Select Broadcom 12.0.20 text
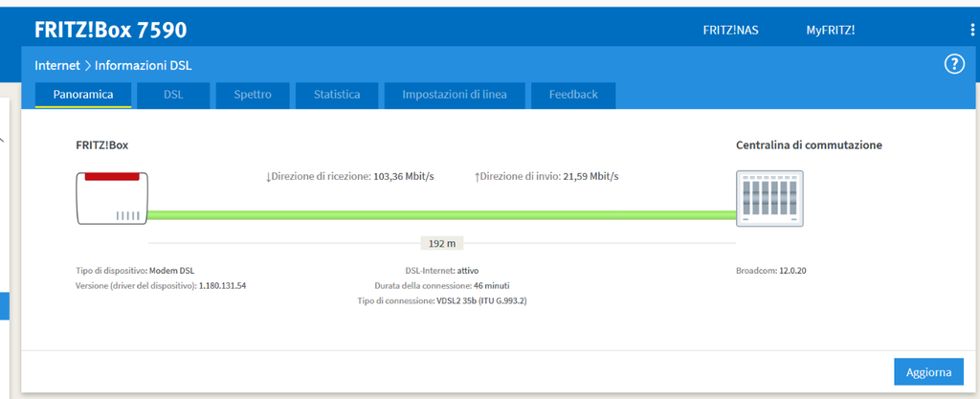This screenshot has height=399, width=980. tap(771, 271)
